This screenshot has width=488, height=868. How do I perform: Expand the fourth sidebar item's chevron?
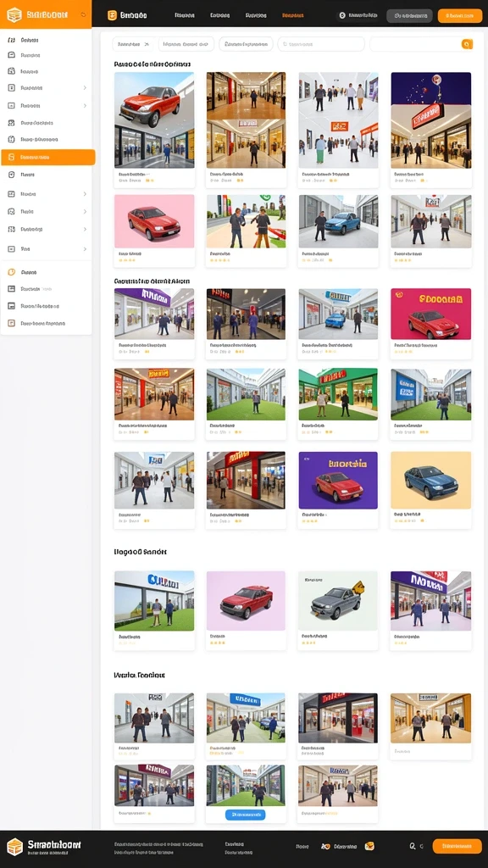[85, 87]
